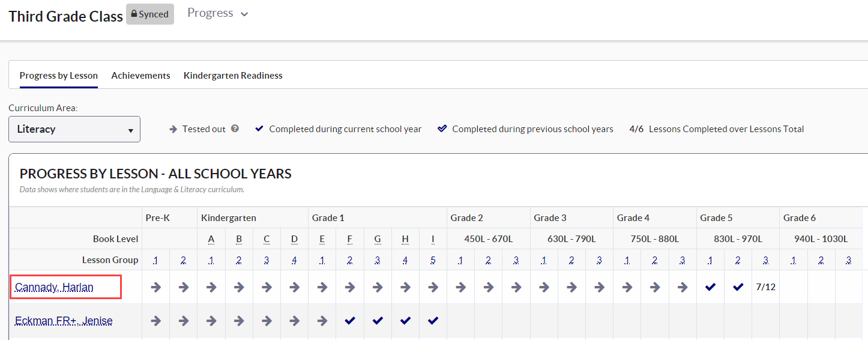Switch to the Achievements tab
Viewport: 868px width, 340px height.
pos(140,76)
